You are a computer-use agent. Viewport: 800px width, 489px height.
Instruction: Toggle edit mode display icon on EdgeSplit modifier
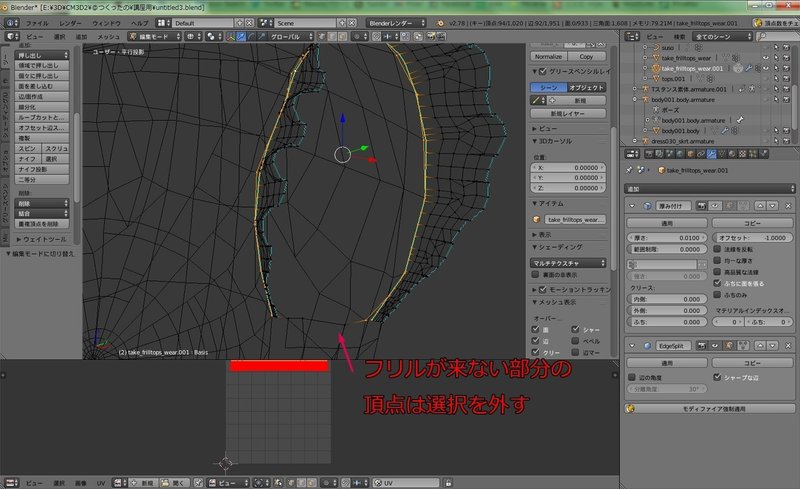coord(729,346)
